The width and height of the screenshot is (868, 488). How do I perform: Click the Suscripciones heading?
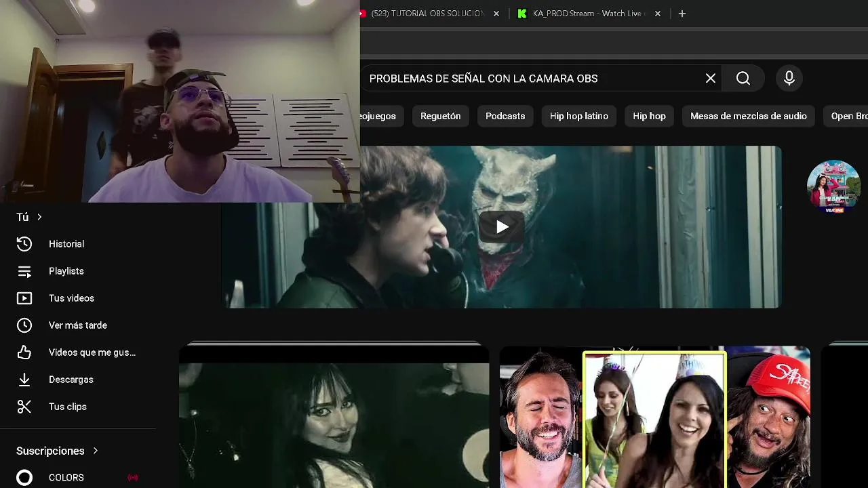(50, 451)
